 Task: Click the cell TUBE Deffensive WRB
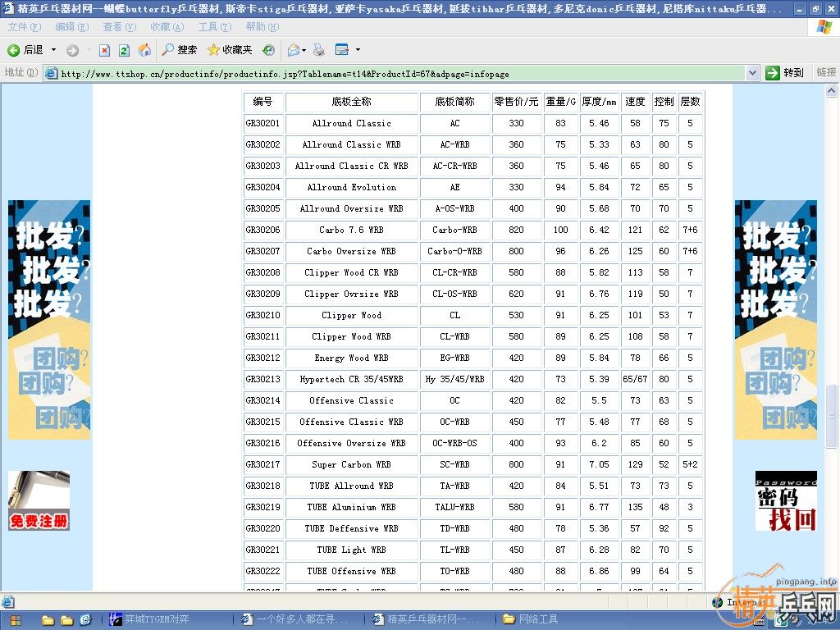click(x=351, y=529)
